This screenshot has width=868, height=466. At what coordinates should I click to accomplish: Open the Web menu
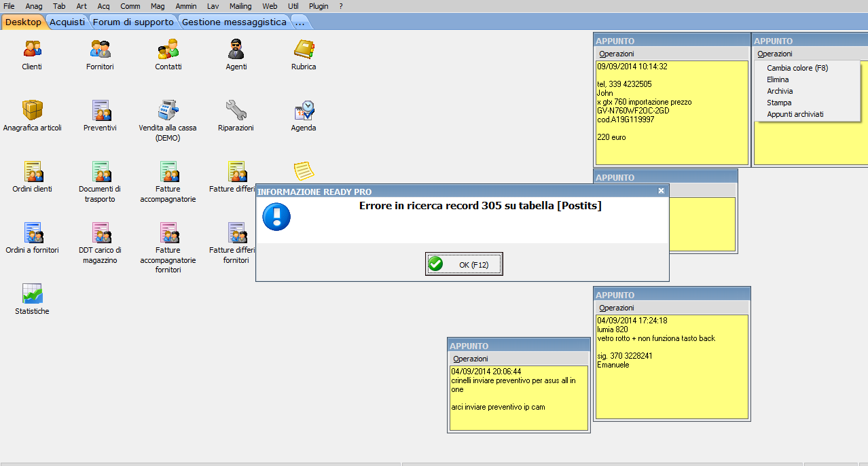click(x=270, y=6)
